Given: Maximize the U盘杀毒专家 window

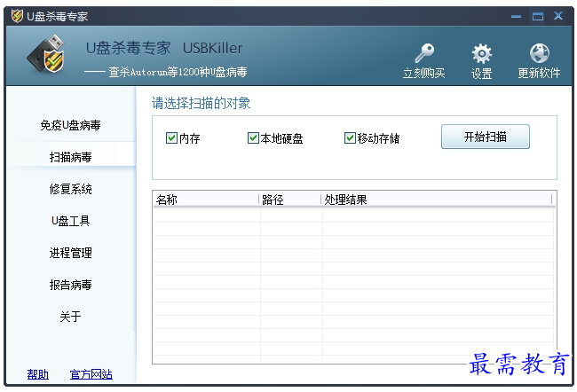Looking at the screenshot, I should point(538,16).
